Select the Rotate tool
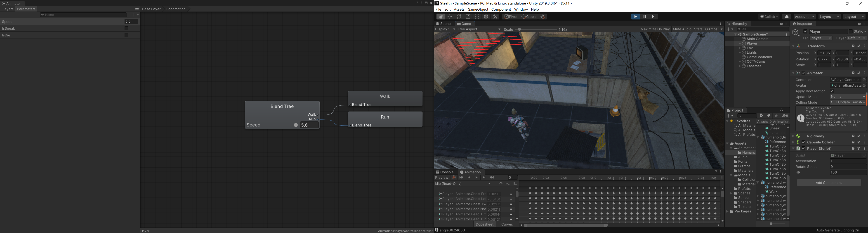 (x=459, y=17)
